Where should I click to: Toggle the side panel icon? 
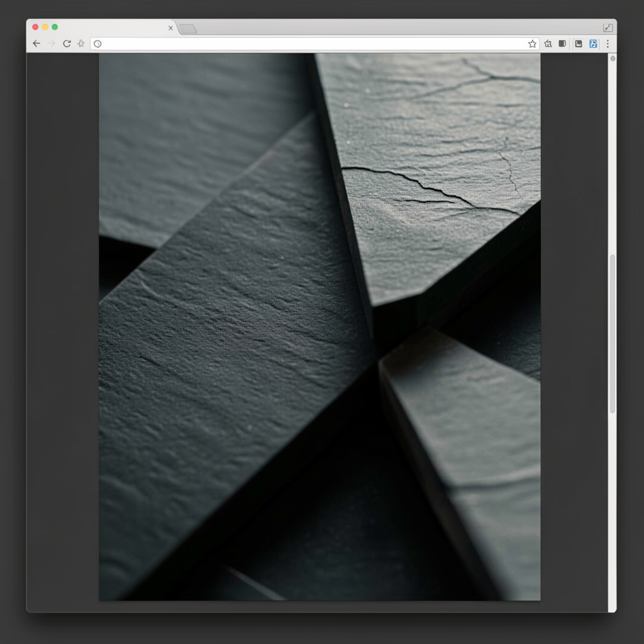point(562,43)
